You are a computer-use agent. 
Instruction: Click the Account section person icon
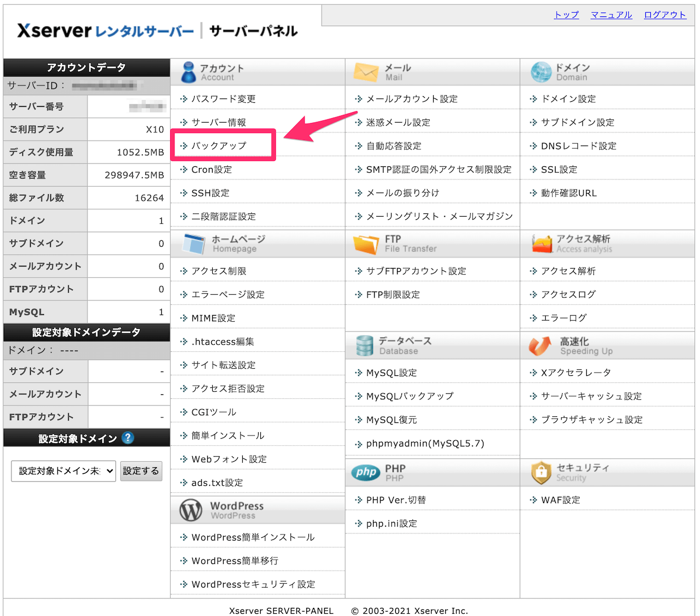pos(189,72)
